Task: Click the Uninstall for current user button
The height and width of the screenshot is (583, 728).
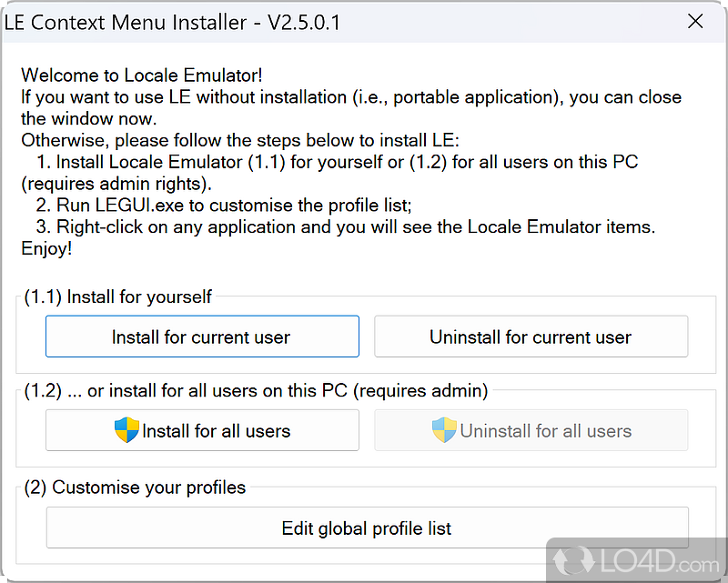Action: pyautogui.click(x=531, y=336)
